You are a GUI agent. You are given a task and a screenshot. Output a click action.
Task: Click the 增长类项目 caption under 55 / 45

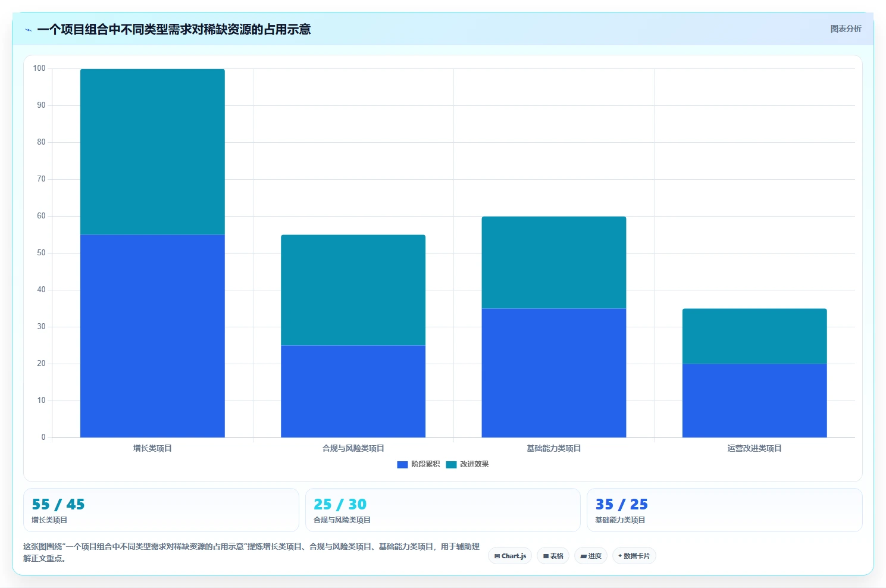pos(49,520)
